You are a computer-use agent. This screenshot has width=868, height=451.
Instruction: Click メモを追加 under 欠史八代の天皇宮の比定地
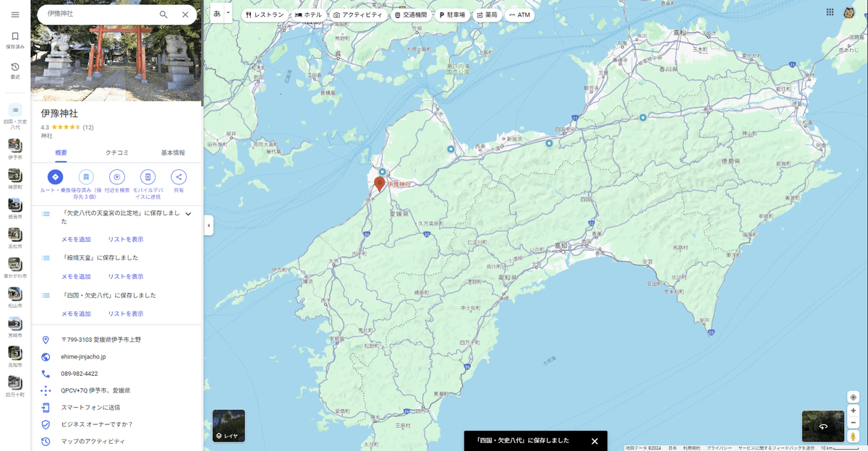76,239
